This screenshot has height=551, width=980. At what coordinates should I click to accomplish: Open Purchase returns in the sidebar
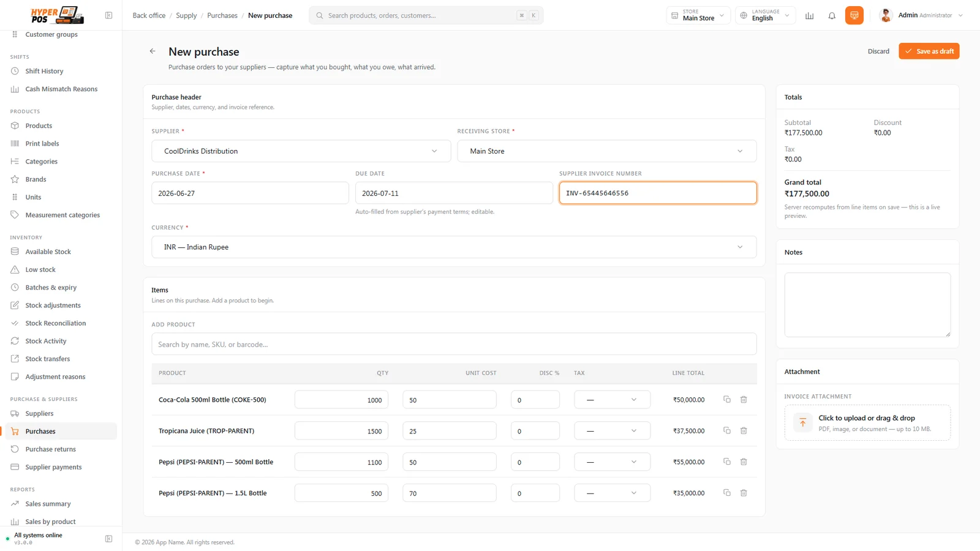50,449
